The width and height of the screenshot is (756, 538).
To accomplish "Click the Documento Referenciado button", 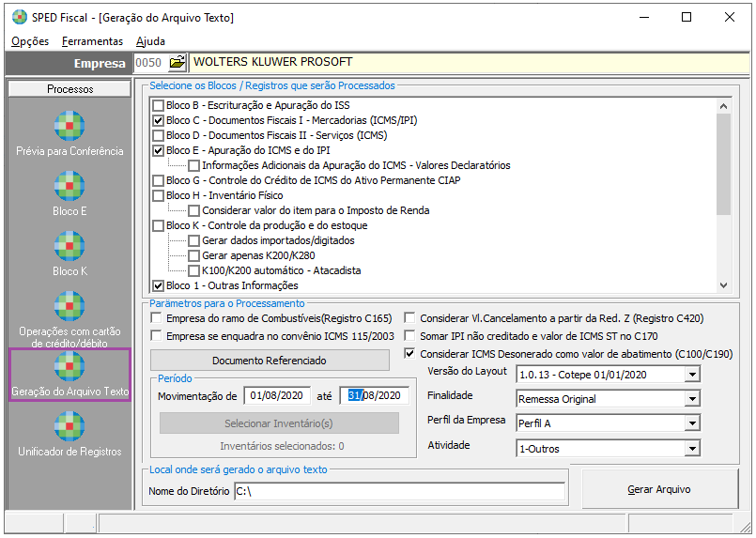I will coord(270,361).
